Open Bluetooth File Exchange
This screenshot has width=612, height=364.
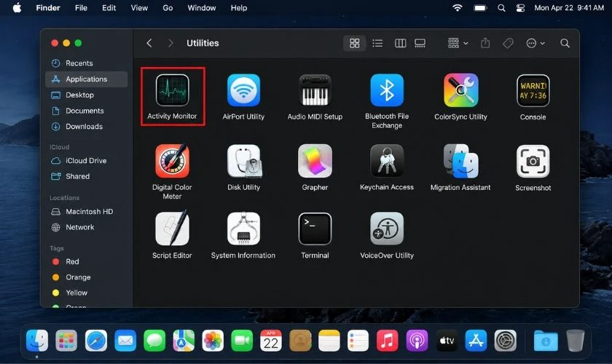[x=387, y=90]
